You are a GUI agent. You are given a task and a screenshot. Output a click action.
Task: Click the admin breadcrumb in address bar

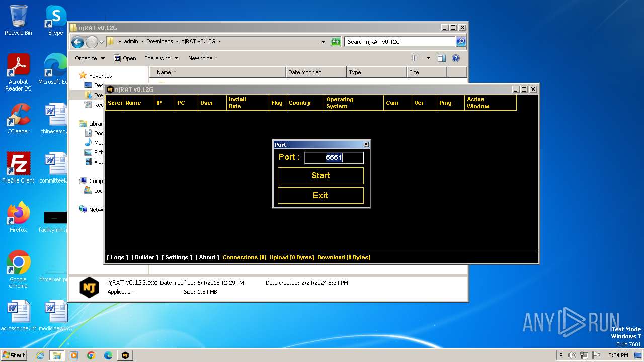pyautogui.click(x=131, y=41)
